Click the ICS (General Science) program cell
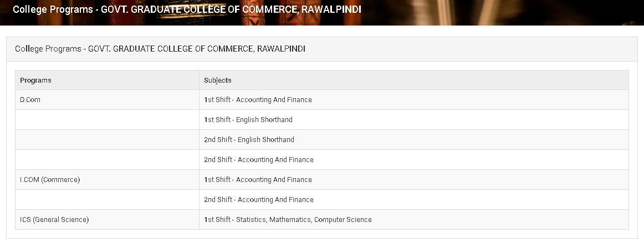644x242 pixels. 54,220
